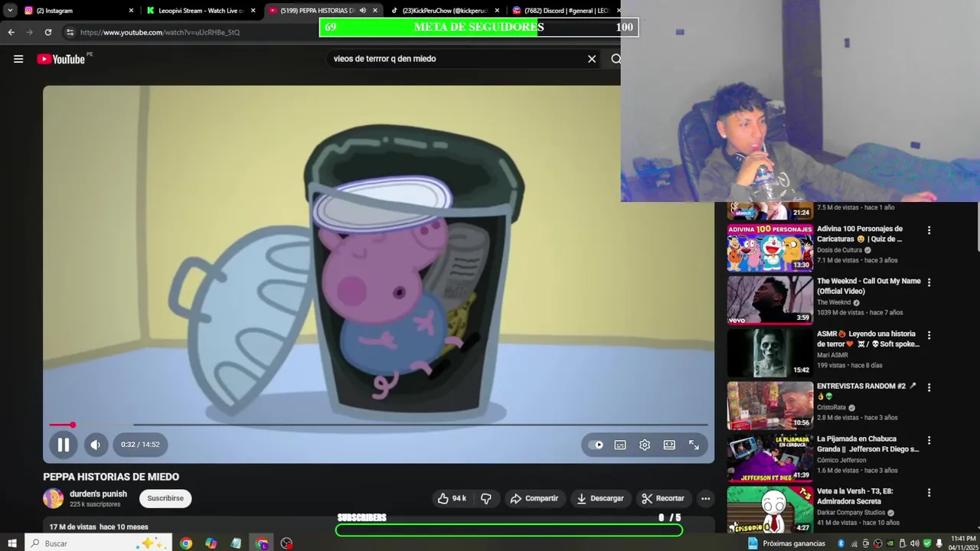Click the Suscribirse button
Image resolution: width=980 pixels, height=551 pixels.
pyautogui.click(x=165, y=498)
